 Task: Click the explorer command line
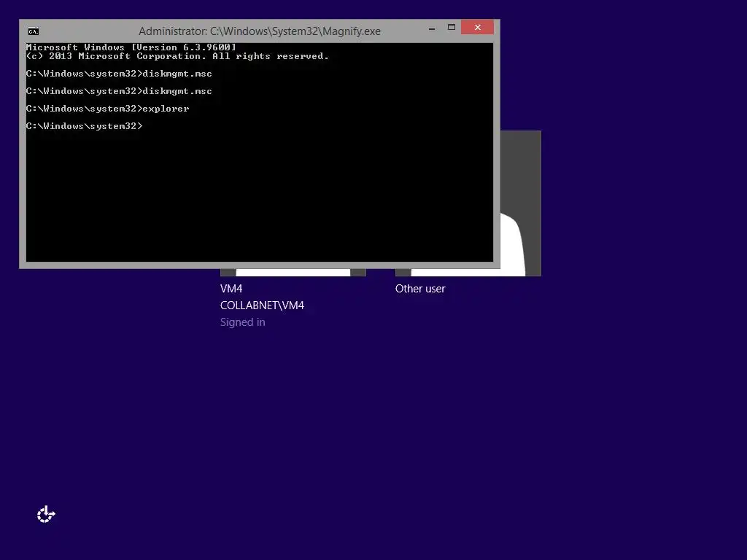point(108,109)
